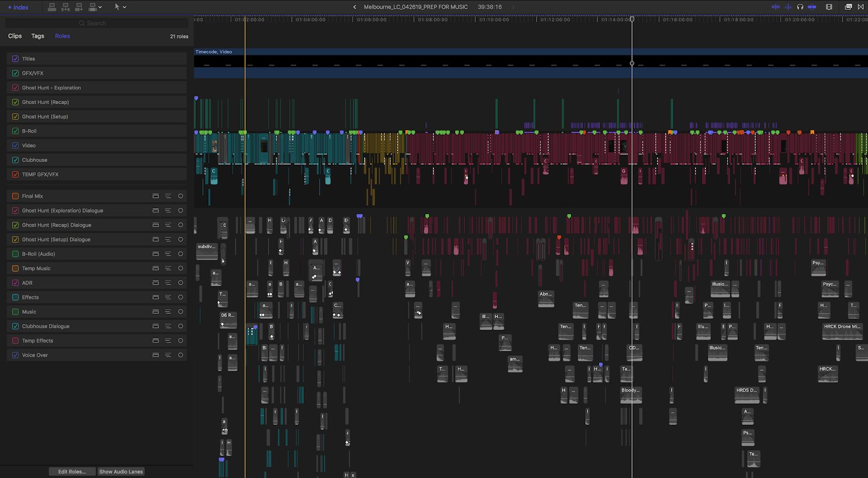
Task: Switch to the Tags tab
Action: (37, 36)
